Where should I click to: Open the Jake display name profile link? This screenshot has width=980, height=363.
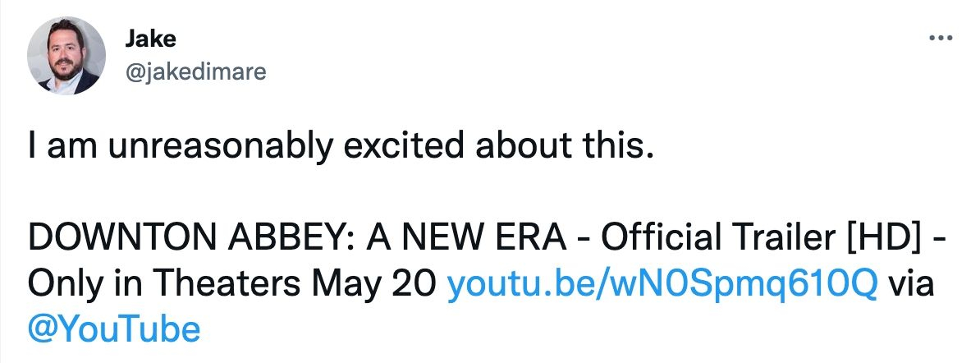point(151,39)
